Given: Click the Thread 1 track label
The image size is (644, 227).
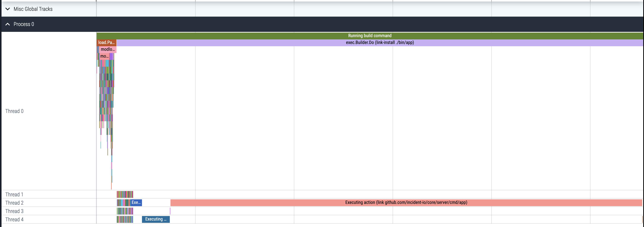Looking at the screenshot, I should [x=14, y=195].
